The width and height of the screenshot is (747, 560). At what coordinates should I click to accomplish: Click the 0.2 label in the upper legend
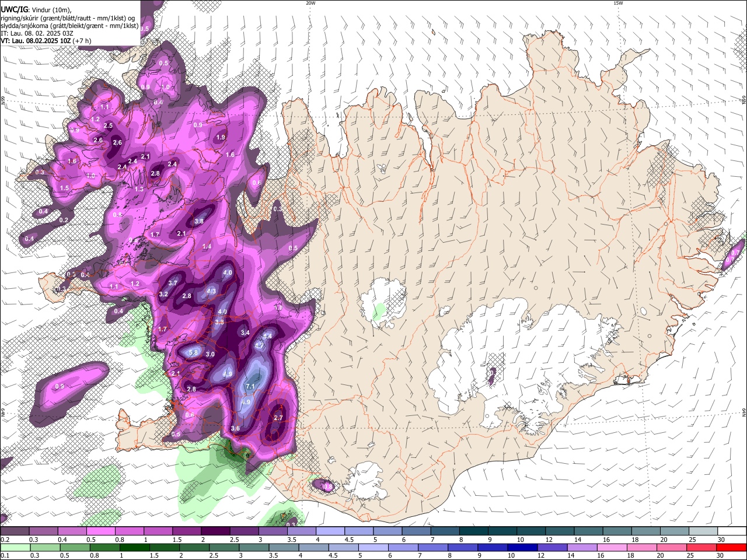point(5,540)
